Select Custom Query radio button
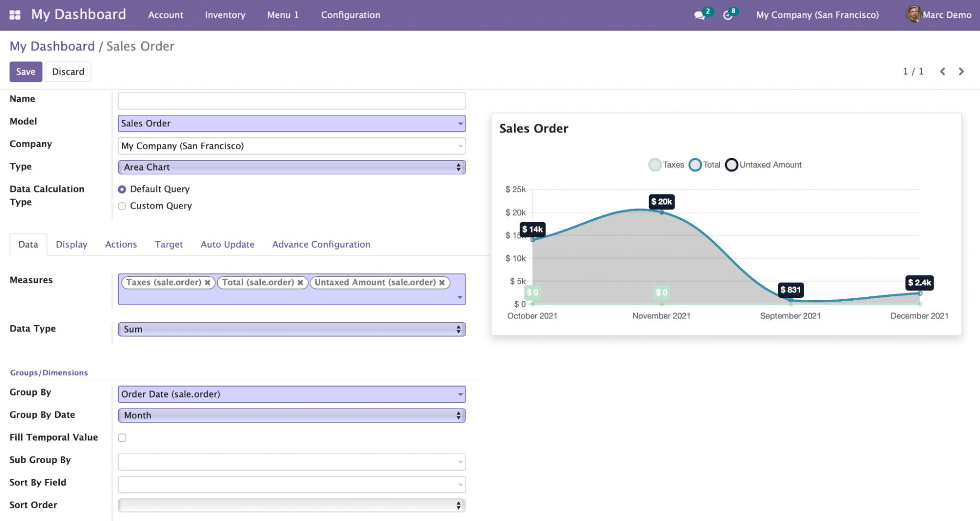The height and width of the screenshot is (521, 980). [x=122, y=206]
